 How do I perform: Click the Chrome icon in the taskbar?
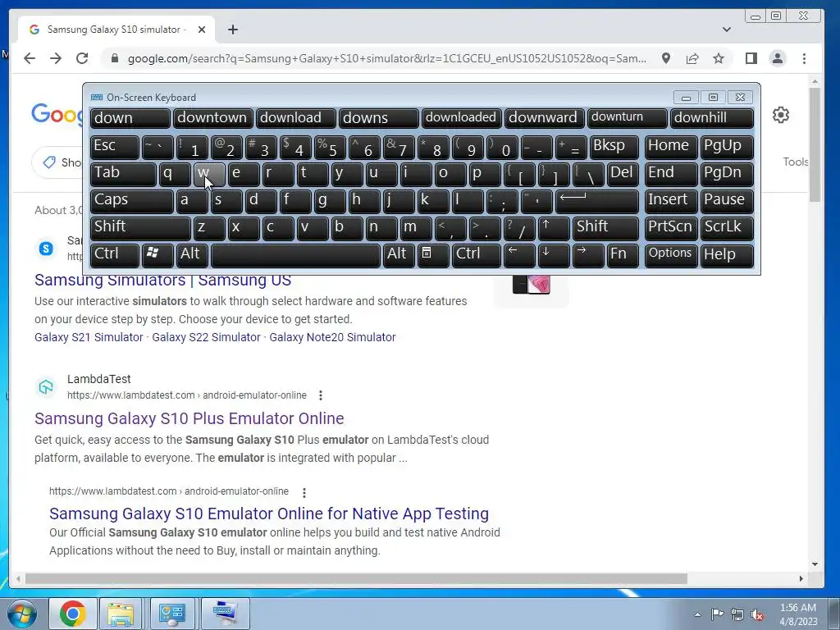(x=72, y=614)
